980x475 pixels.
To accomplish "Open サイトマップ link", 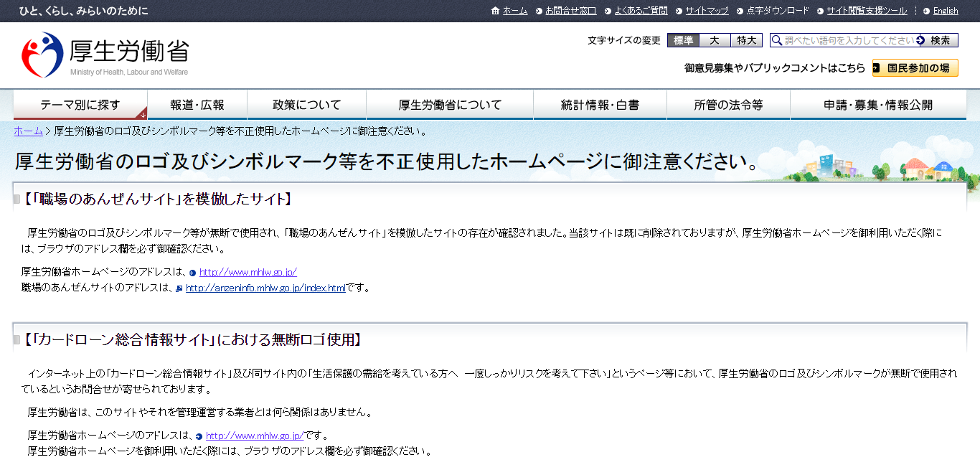I will pos(707,11).
